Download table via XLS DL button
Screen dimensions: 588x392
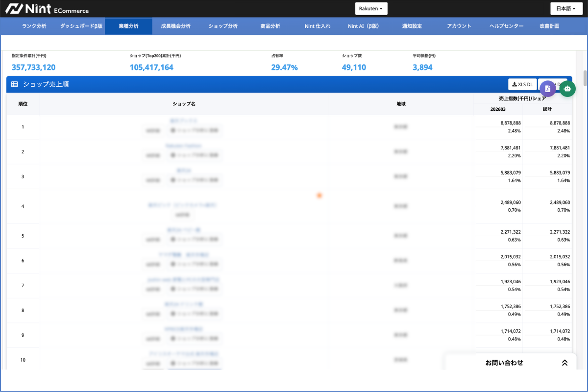(x=522, y=84)
